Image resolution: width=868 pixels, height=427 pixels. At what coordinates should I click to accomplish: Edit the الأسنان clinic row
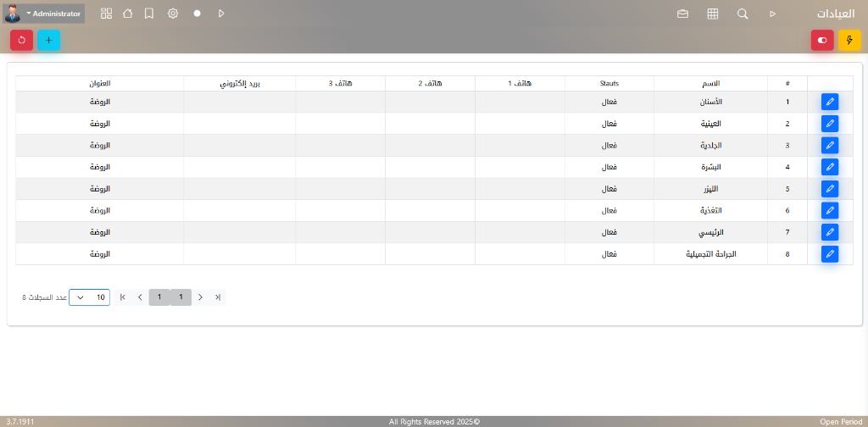point(830,103)
